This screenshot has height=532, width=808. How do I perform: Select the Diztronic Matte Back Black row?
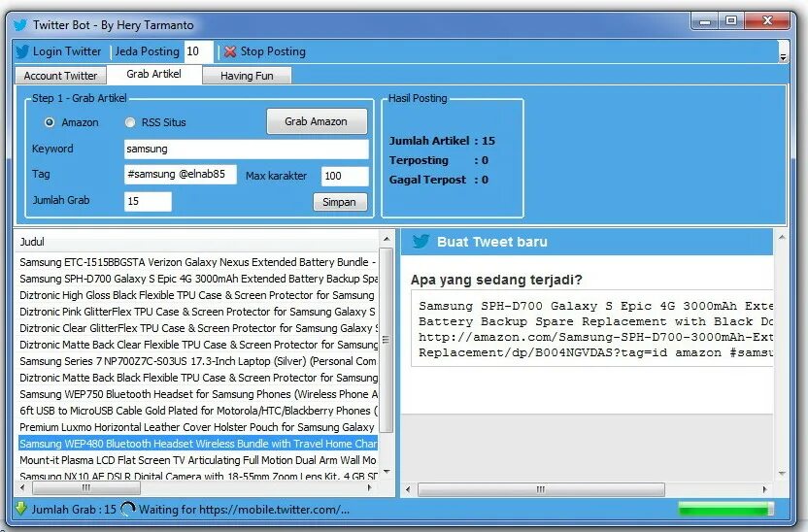click(x=198, y=378)
